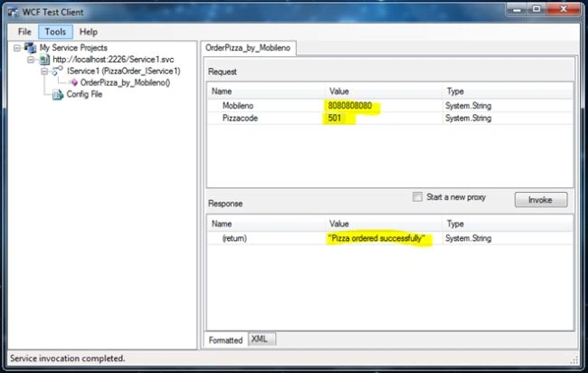The height and width of the screenshot is (373, 588).
Task: Collapse the IService1 contract node
Action: tap(44, 71)
